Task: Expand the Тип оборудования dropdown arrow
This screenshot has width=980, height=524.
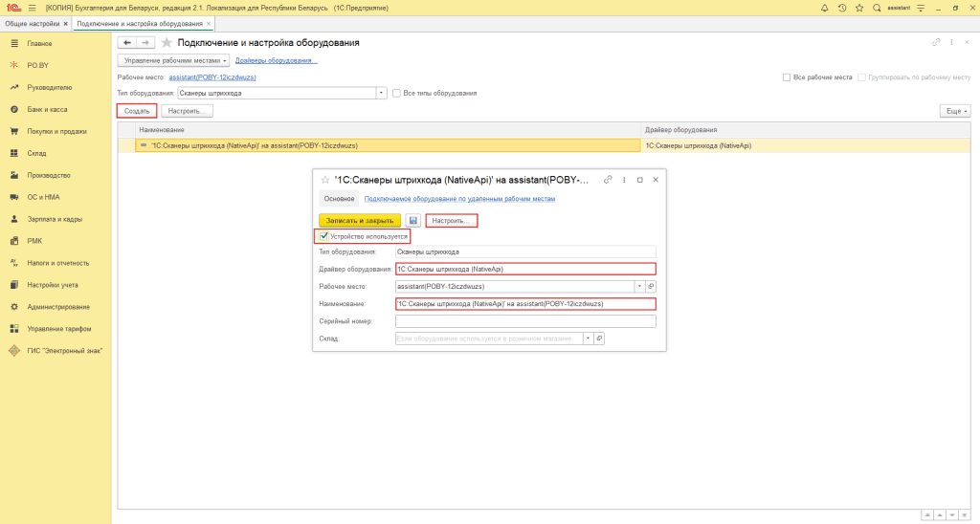Action: coord(382,93)
